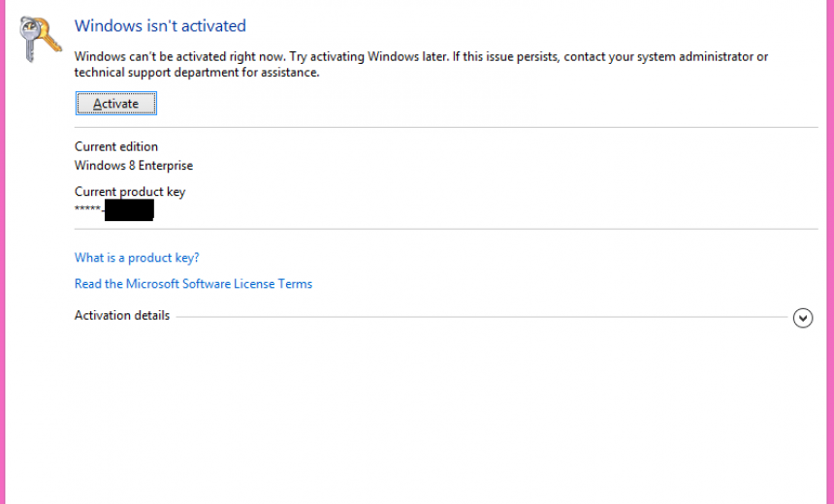This screenshot has height=504, width=834.
Task: Click the "technical support department" text line
Action: 197,73
